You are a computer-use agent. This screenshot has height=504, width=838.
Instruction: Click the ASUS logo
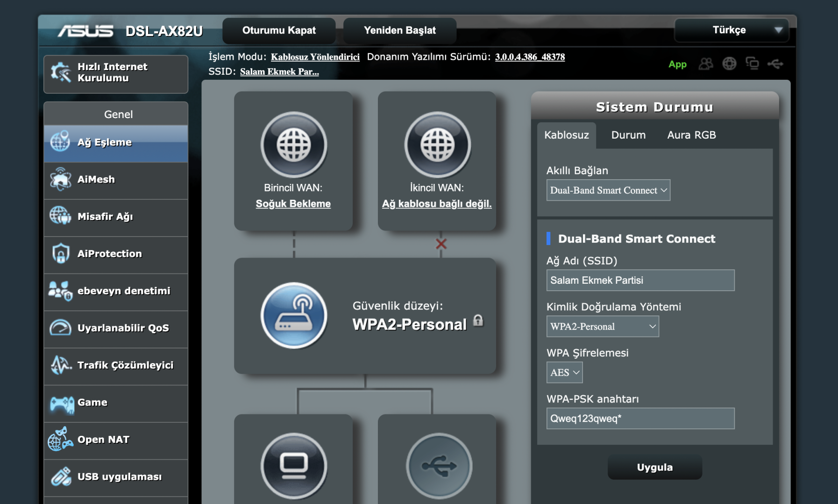85,31
